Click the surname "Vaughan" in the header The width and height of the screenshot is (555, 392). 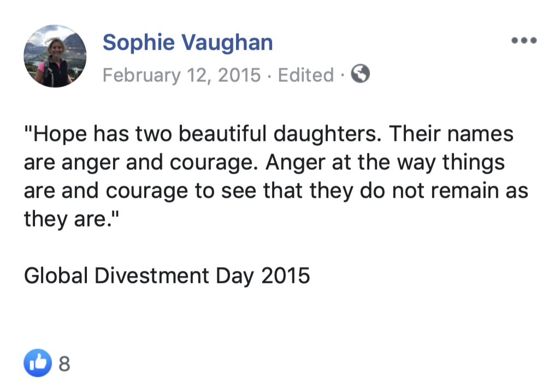tap(227, 43)
